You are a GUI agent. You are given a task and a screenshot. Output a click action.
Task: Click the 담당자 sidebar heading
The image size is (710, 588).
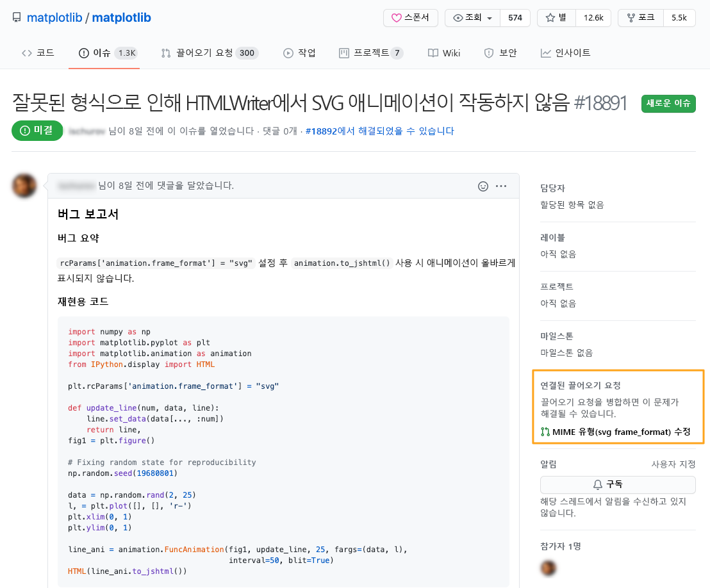tap(552, 188)
